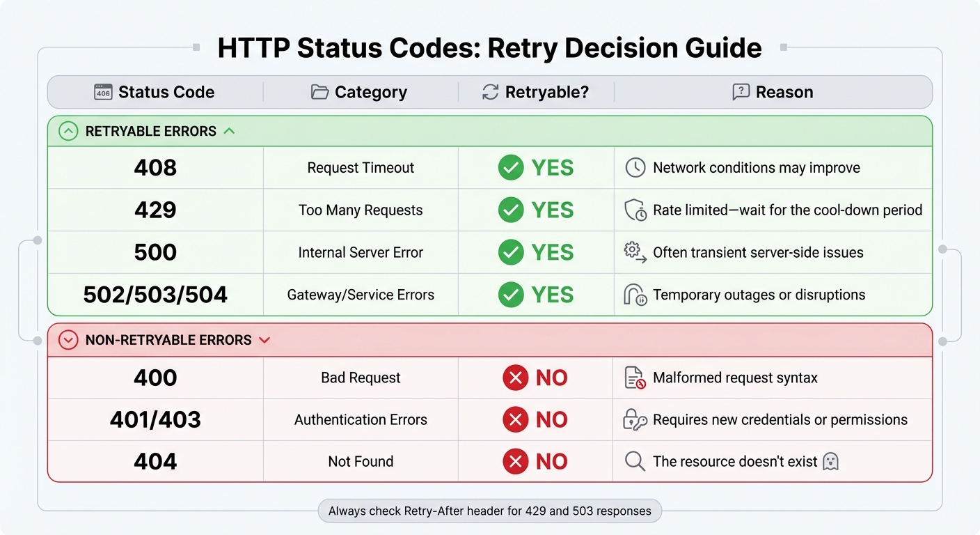Click the Status Code column header
This screenshot has width=980, height=535.
tap(155, 92)
